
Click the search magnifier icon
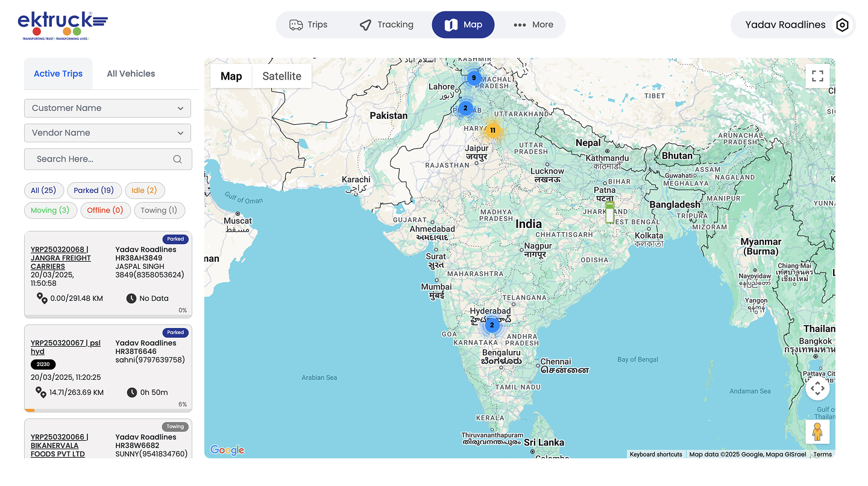177,159
